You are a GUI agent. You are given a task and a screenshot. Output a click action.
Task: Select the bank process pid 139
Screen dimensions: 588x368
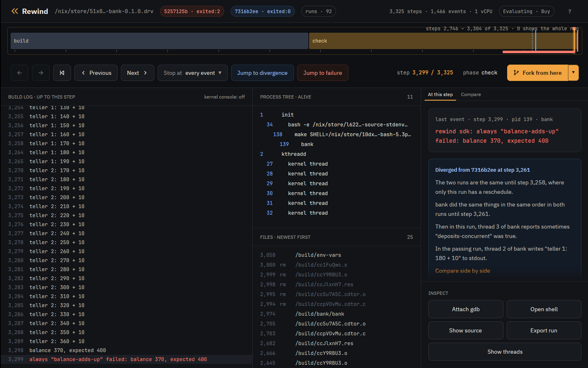pos(336,144)
